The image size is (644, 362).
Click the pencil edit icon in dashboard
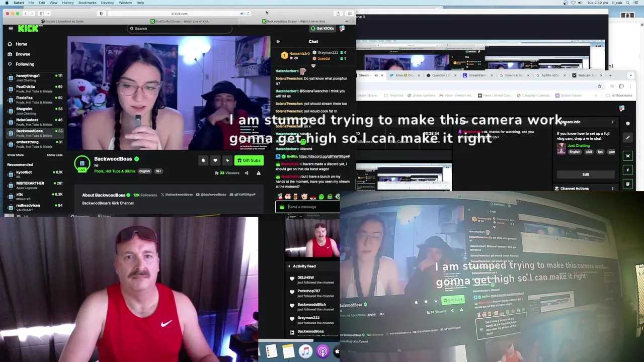(627, 138)
